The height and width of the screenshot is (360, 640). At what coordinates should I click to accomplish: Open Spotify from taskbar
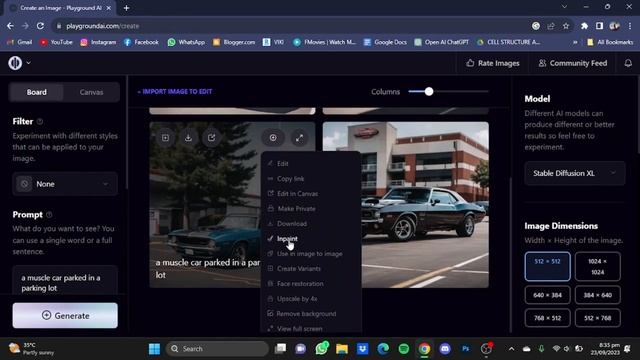click(x=404, y=349)
